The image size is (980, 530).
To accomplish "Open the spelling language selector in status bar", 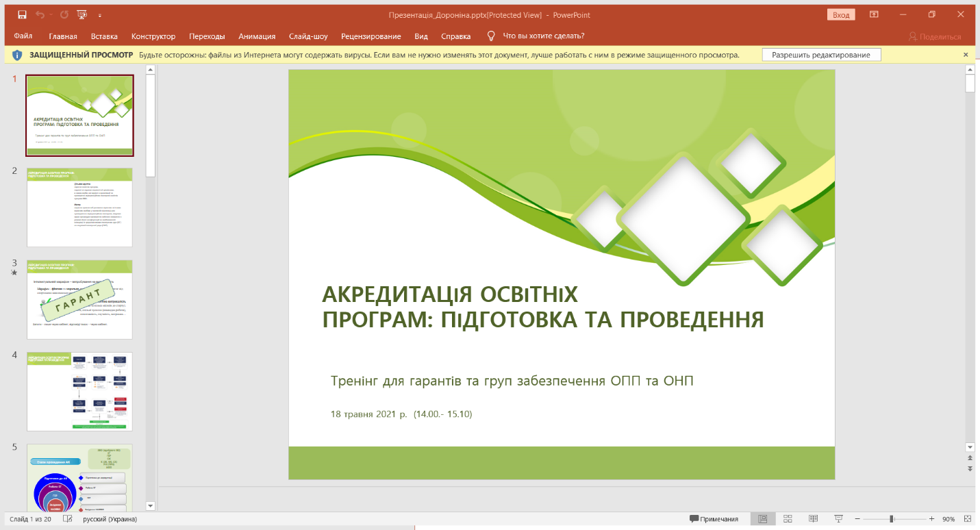I will coord(111,519).
